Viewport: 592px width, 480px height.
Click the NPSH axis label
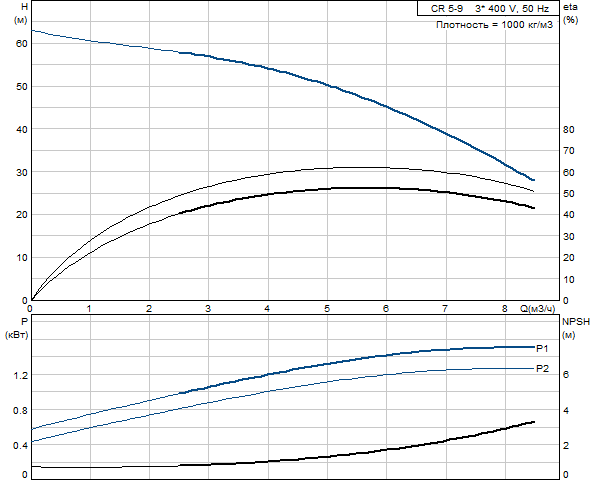coord(576,328)
